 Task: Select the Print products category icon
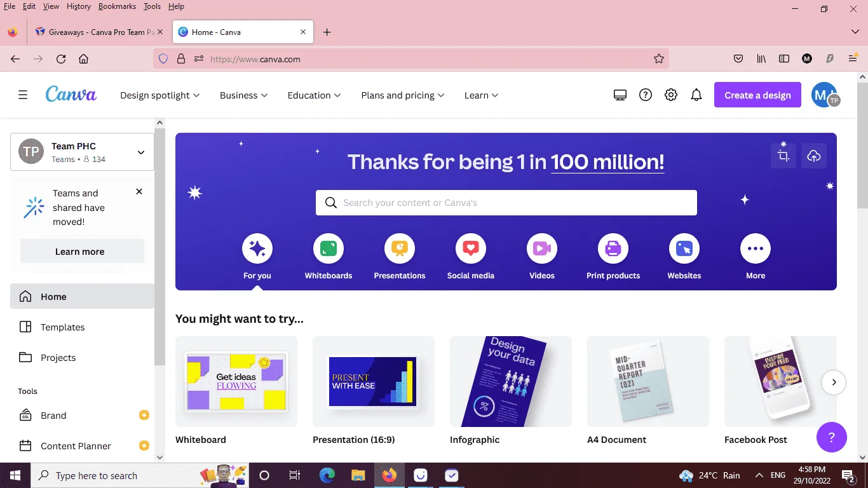tap(613, 248)
